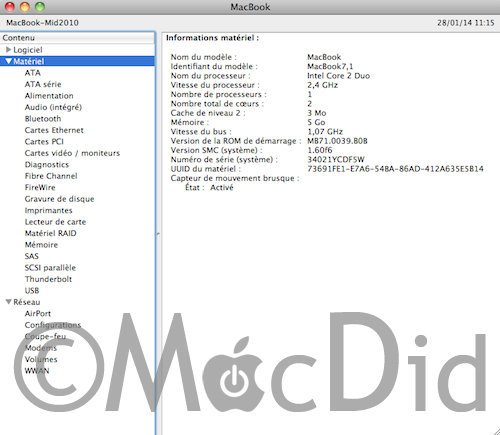The image size is (500, 435).
Task: Select Modems entry
Action: [x=41, y=348]
